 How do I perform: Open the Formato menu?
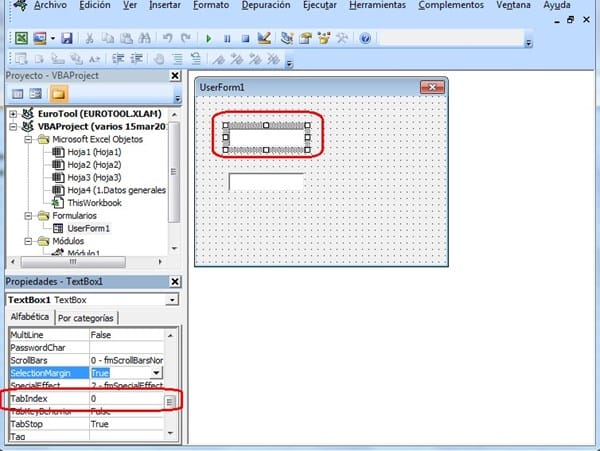(x=211, y=5)
